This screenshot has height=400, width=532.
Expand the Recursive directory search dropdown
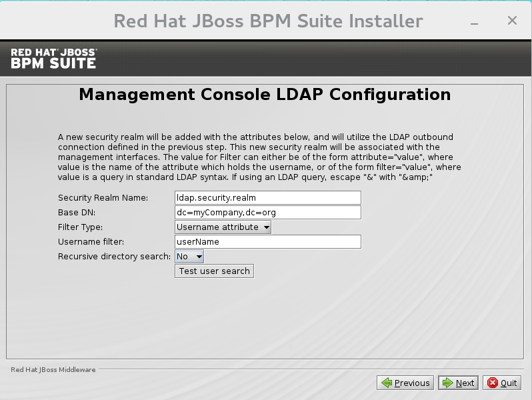point(189,257)
